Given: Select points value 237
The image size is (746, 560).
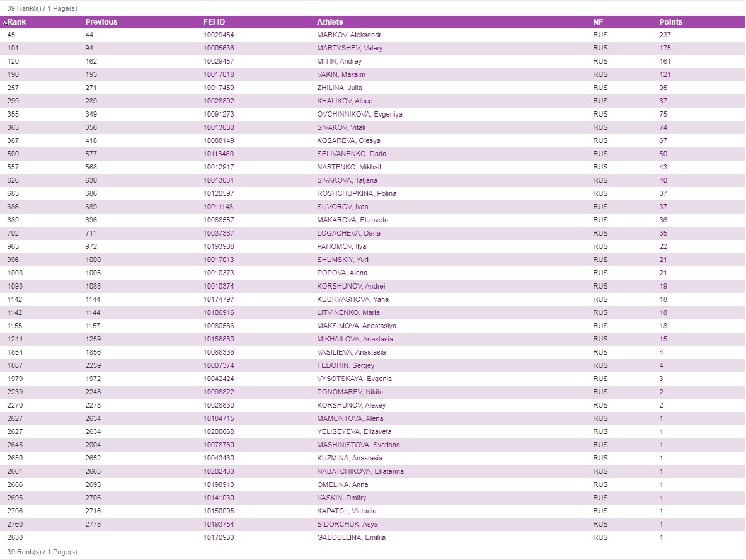Looking at the screenshot, I should tap(665, 35).
